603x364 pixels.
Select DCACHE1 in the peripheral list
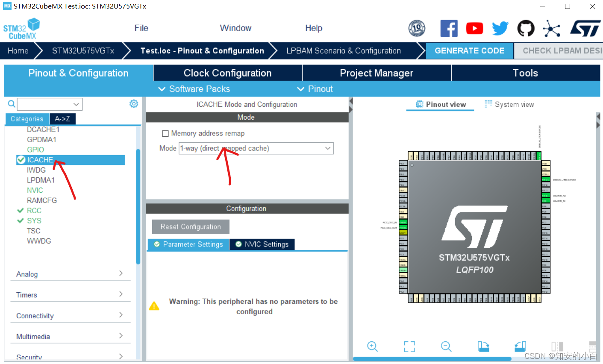[43, 129]
